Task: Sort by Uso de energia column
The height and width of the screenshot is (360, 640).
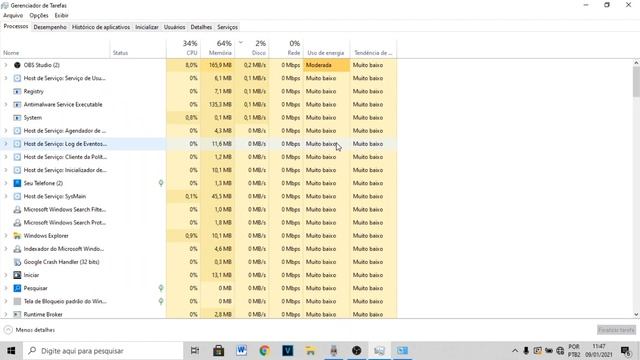Action: click(x=326, y=48)
